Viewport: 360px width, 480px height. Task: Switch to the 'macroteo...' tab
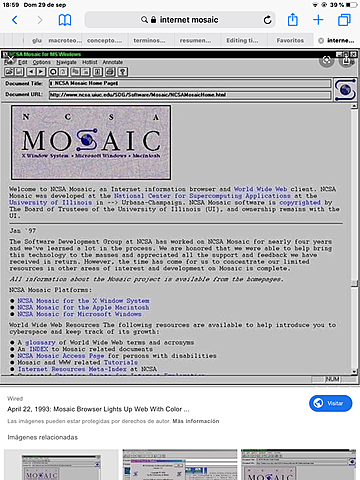(x=65, y=40)
